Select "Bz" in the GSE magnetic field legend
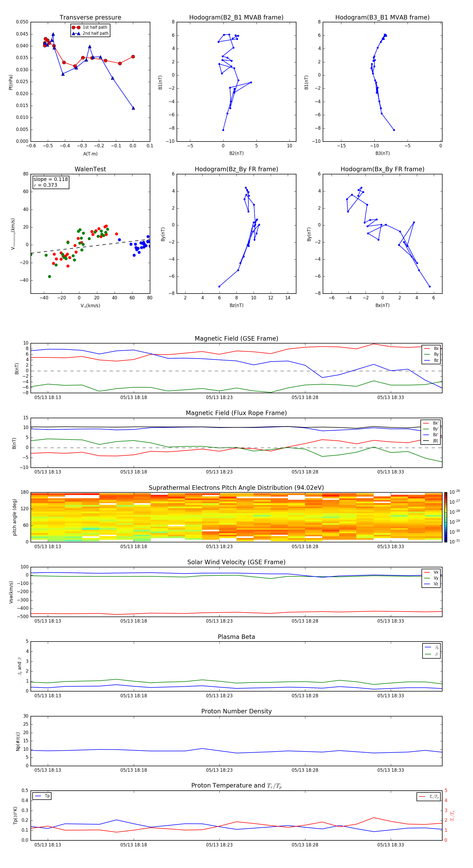This screenshot has width=473, height=868. [x=431, y=360]
